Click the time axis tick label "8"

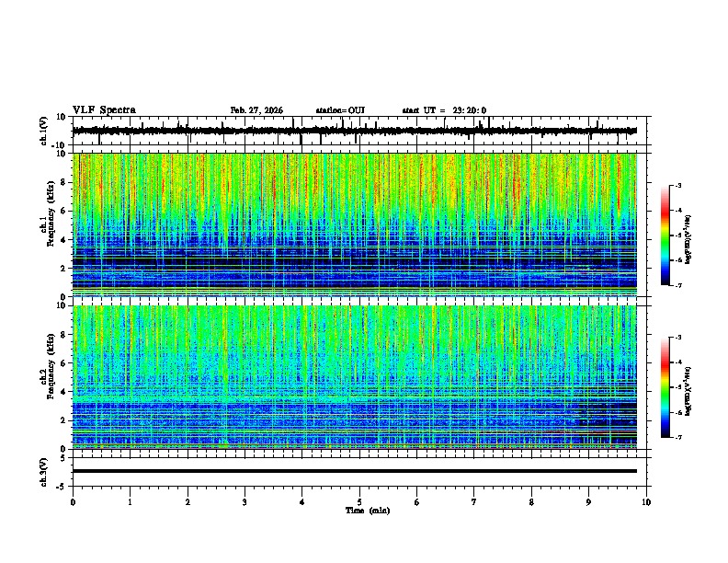pyautogui.click(x=531, y=502)
